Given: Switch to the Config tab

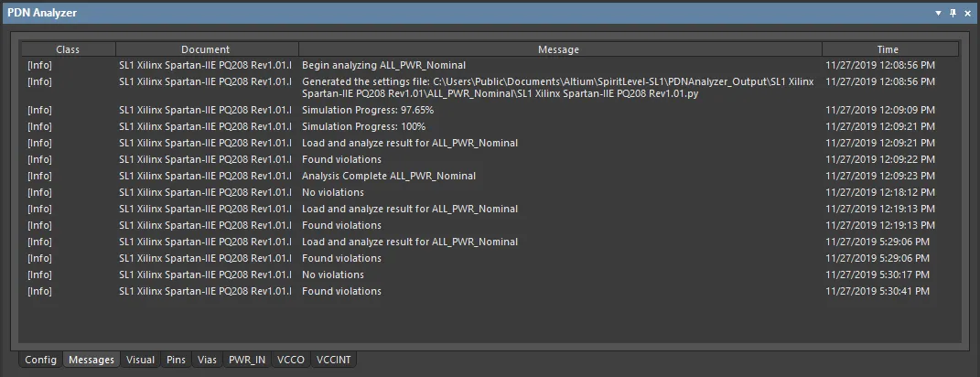Looking at the screenshot, I should [x=41, y=360].
